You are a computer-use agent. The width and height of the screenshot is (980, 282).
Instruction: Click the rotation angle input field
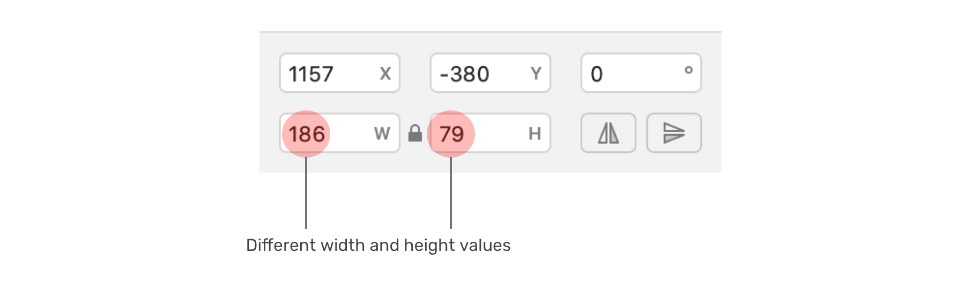(x=641, y=73)
